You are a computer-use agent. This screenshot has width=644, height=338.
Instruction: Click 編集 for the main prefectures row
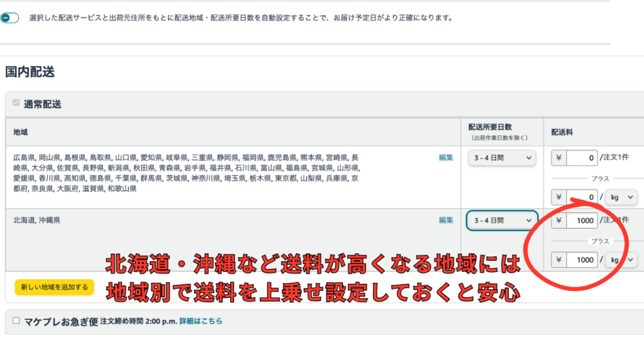tap(446, 158)
